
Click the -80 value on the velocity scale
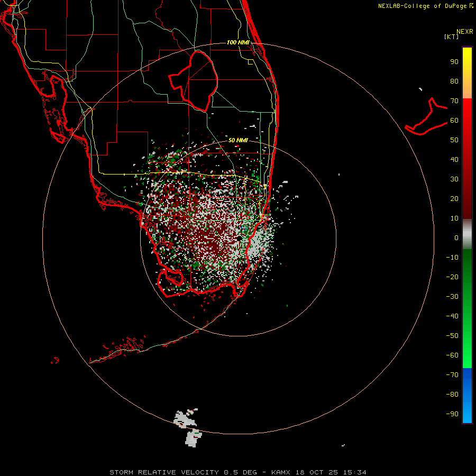click(452, 395)
